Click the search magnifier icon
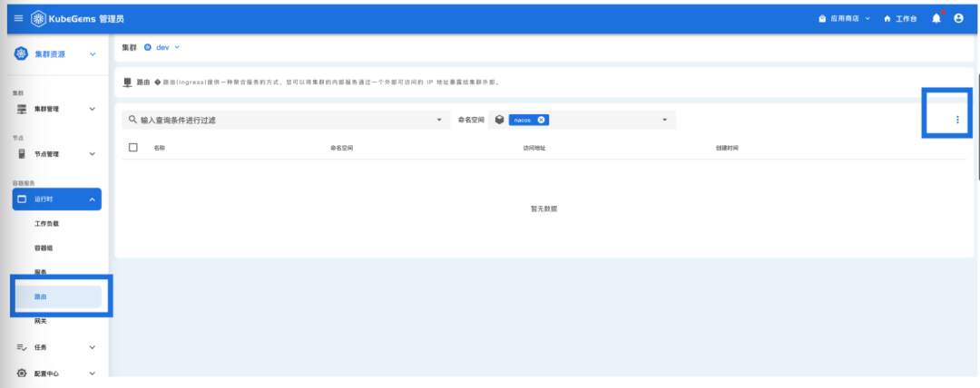 tap(132, 120)
